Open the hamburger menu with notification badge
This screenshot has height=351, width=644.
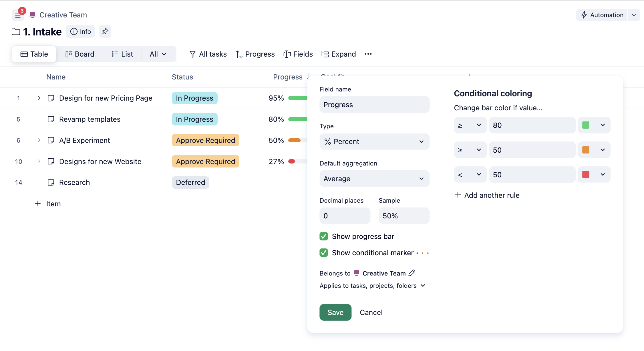tap(18, 15)
